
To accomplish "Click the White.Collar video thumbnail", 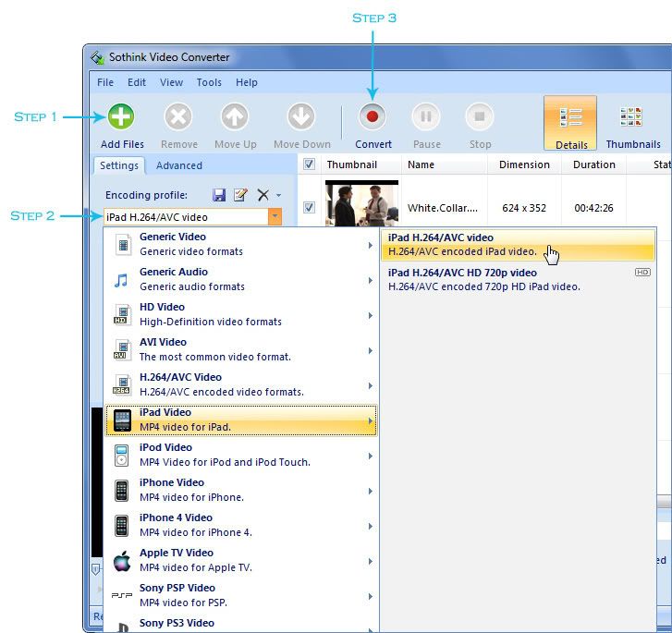I will 361,203.
